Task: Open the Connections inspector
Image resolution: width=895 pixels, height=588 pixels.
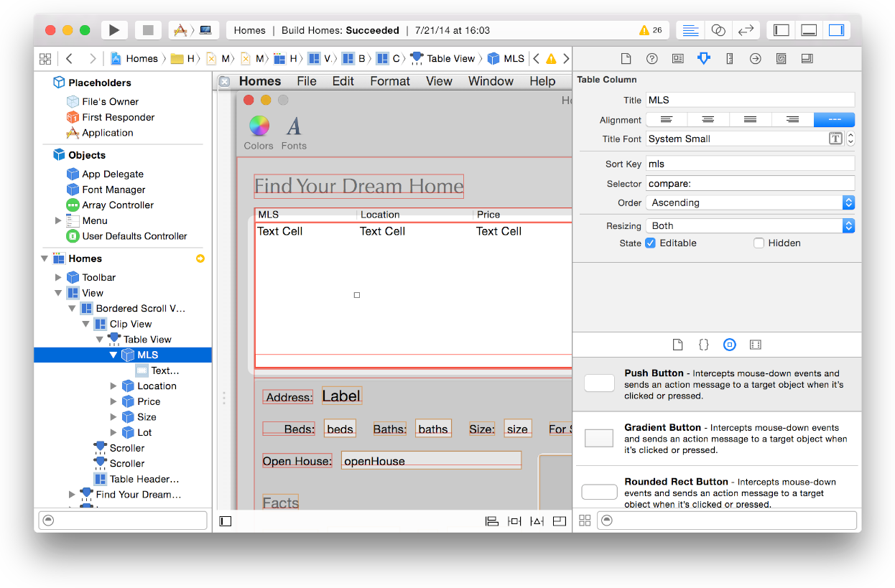Action: [755, 58]
